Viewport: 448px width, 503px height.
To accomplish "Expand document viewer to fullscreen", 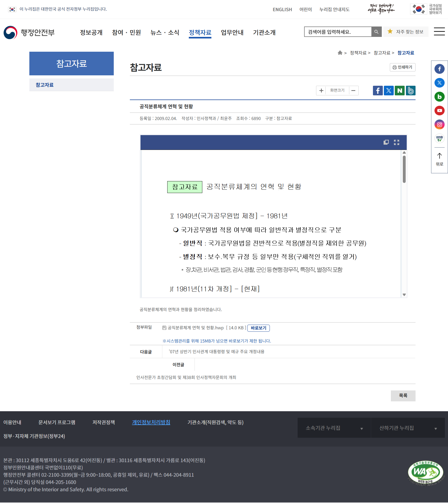I will (x=396, y=142).
